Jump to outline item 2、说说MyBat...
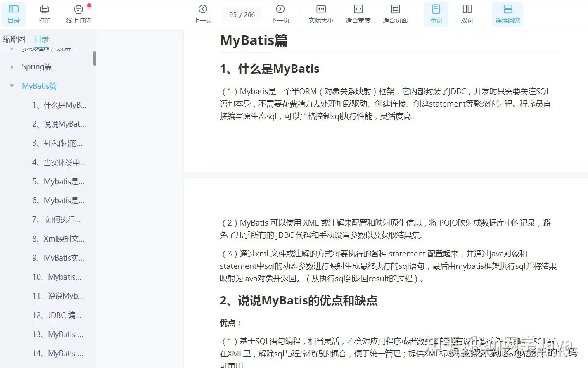Screen dimensions: 588x368 (x=59, y=124)
